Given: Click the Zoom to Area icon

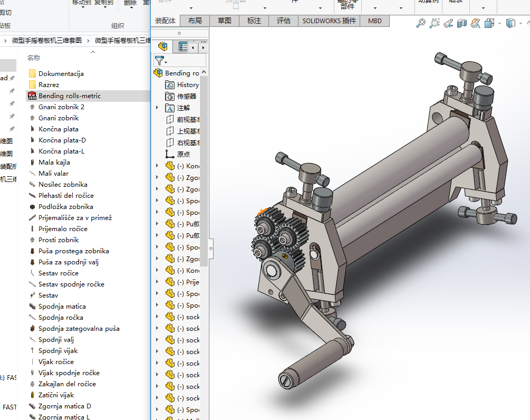Looking at the screenshot, I should 434,23.
